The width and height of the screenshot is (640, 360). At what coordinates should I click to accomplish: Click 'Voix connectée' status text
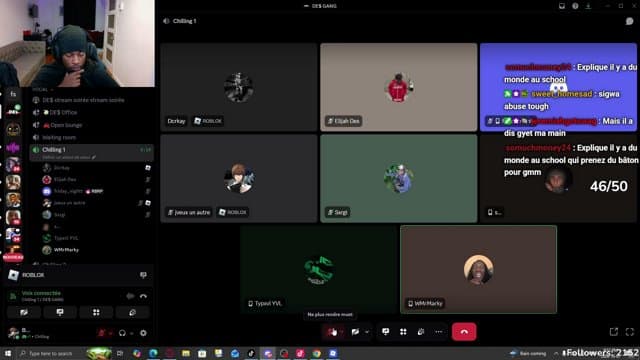click(x=41, y=293)
